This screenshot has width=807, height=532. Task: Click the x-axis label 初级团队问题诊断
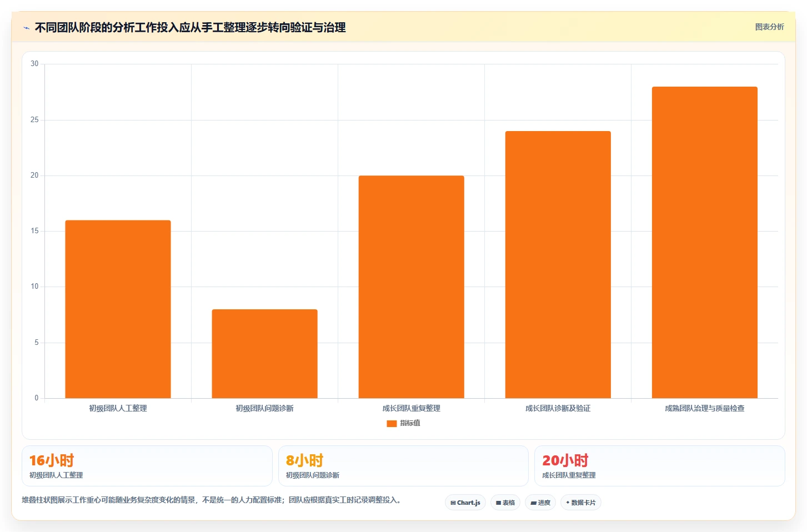(x=264, y=408)
